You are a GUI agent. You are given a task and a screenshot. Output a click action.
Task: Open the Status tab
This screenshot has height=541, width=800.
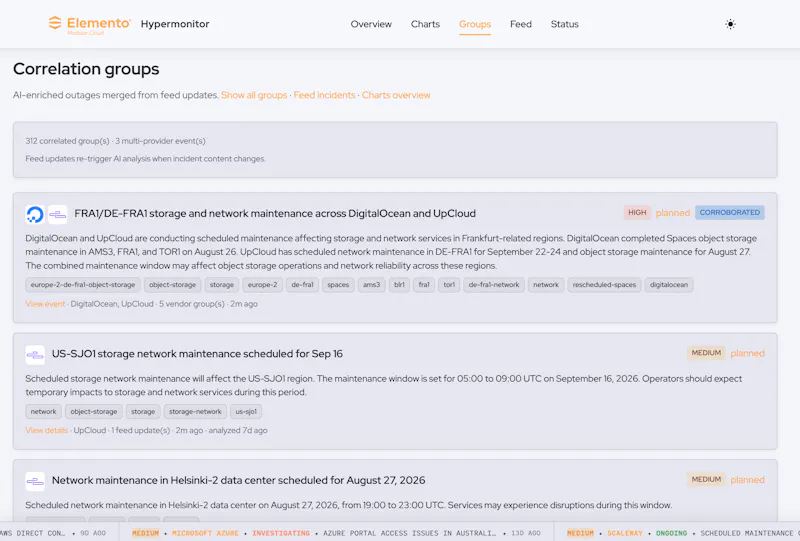pyautogui.click(x=564, y=24)
